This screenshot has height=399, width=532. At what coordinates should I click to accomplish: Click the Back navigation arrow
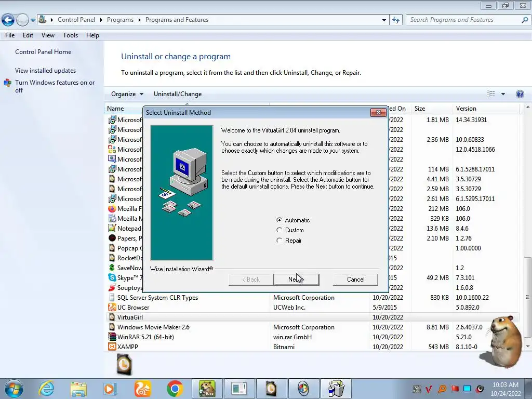8,20
